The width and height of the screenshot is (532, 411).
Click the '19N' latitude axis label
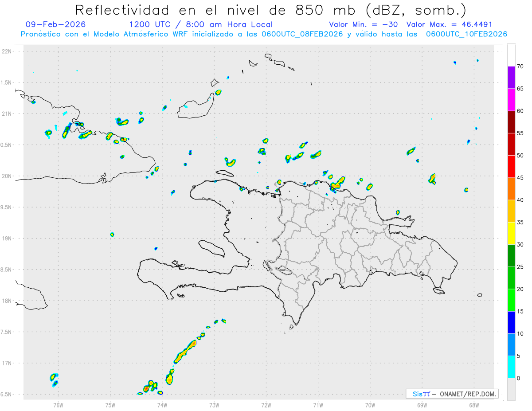[x=7, y=239]
